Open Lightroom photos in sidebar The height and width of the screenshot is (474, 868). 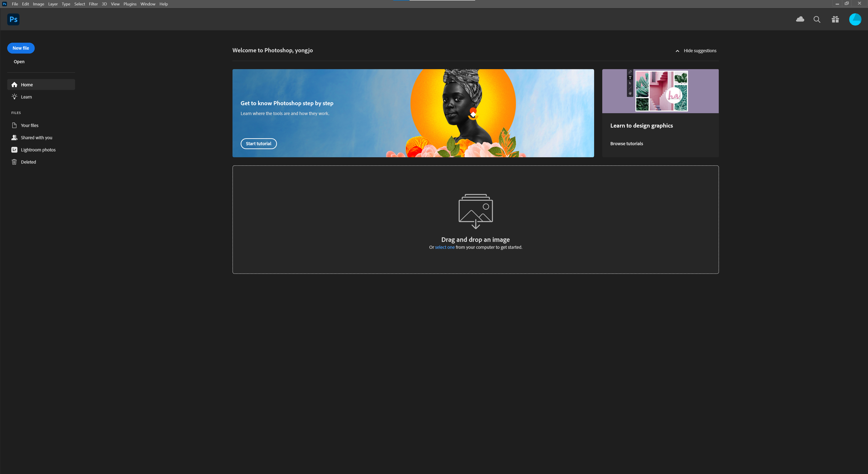38,150
